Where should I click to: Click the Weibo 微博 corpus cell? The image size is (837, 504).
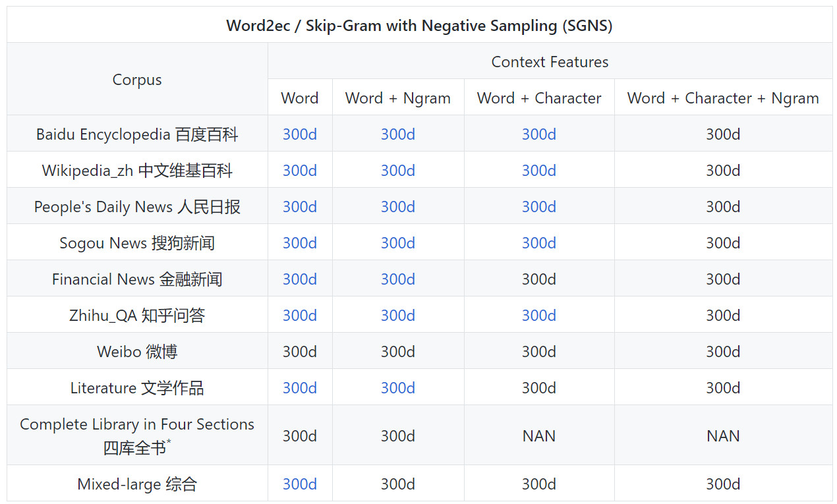[137, 352]
